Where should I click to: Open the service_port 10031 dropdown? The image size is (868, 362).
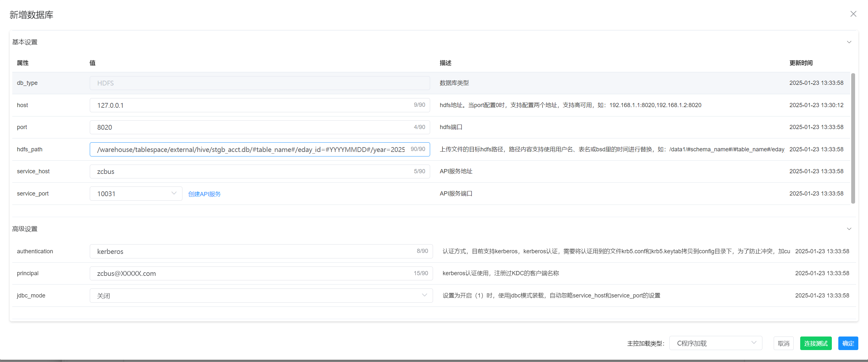136,194
